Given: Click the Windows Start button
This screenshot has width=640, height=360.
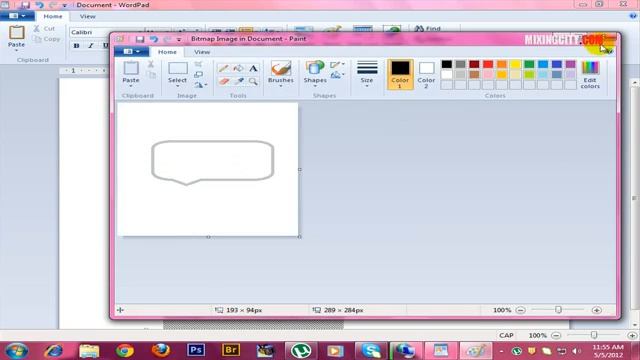Looking at the screenshot, I should pyautogui.click(x=16, y=351).
